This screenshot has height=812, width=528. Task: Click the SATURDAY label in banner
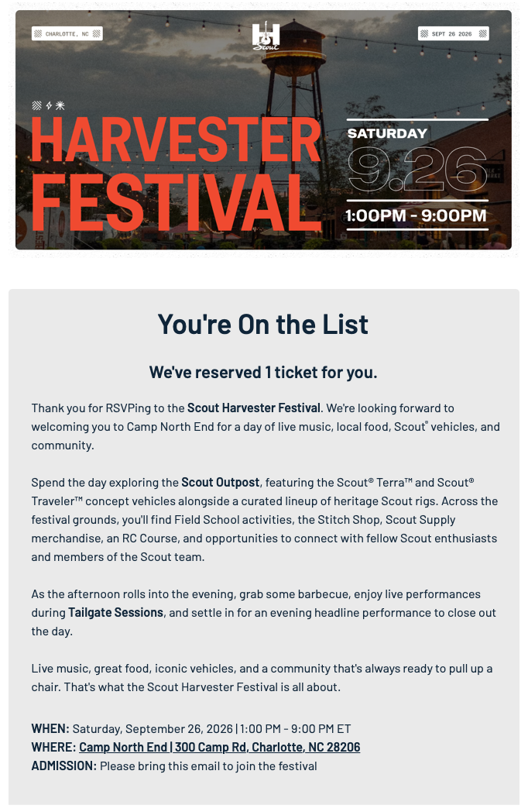point(387,133)
